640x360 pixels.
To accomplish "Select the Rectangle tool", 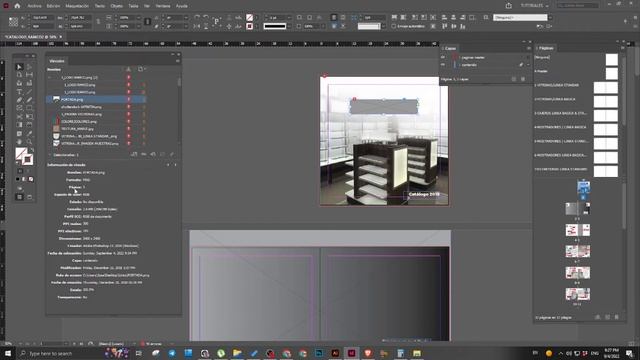I will coord(29,108).
